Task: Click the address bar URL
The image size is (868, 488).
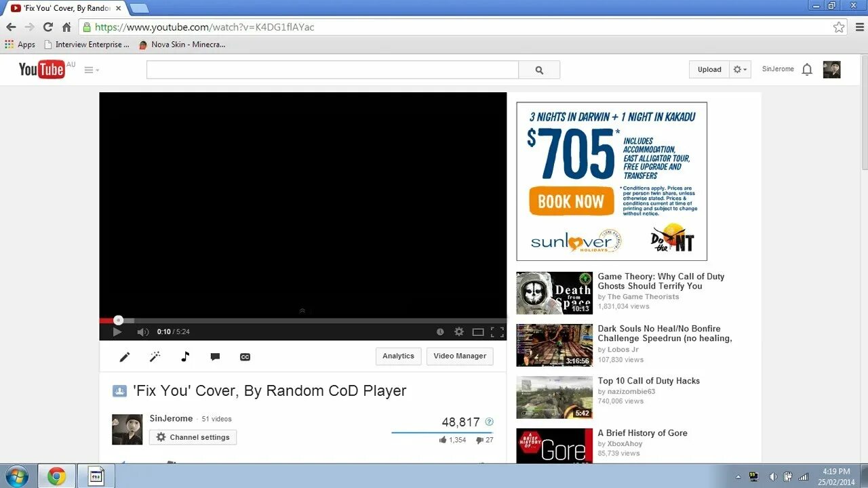Action: [204, 27]
